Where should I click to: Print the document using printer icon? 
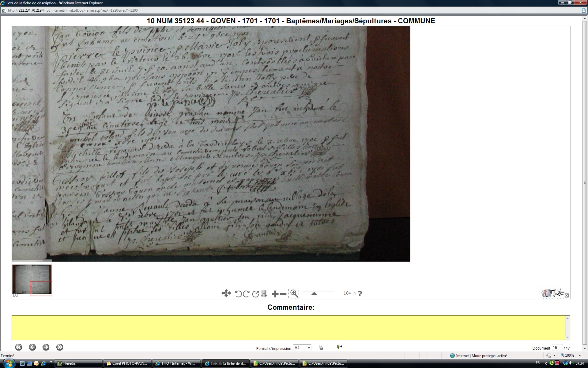pyautogui.click(x=321, y=347)
